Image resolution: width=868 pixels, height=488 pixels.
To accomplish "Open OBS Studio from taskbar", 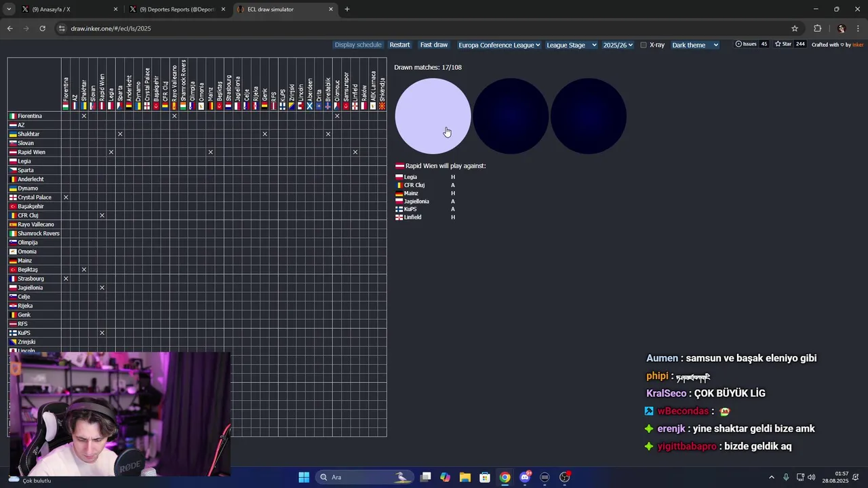I will click(565, 477).
